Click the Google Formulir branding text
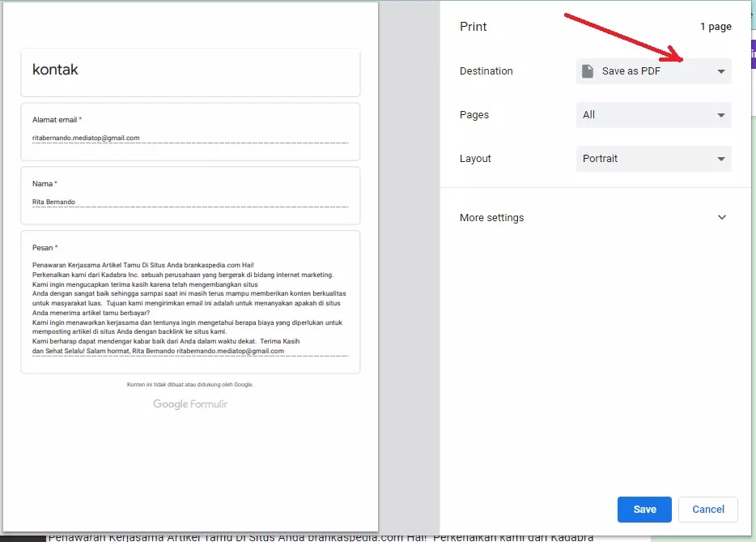This screenshot has height=542, width=756. (190, 404)
